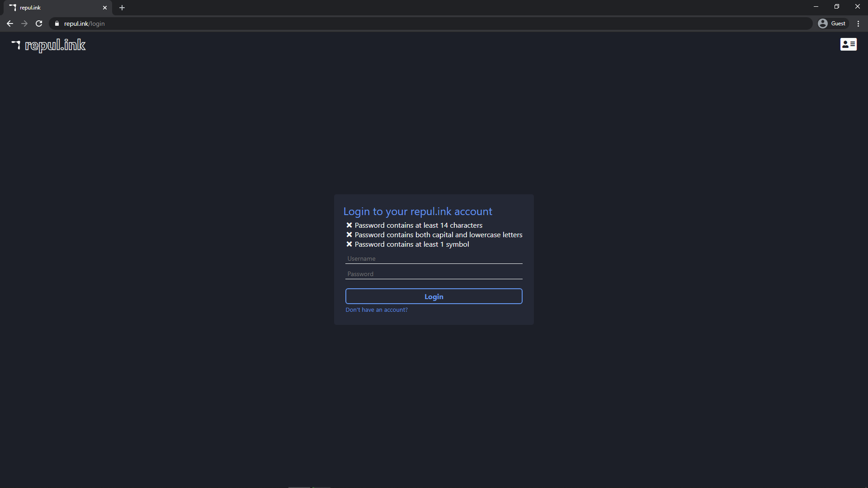Go back using the browser back arrow
Viewport: 868px width, 488px height.
tap(10, 23)
